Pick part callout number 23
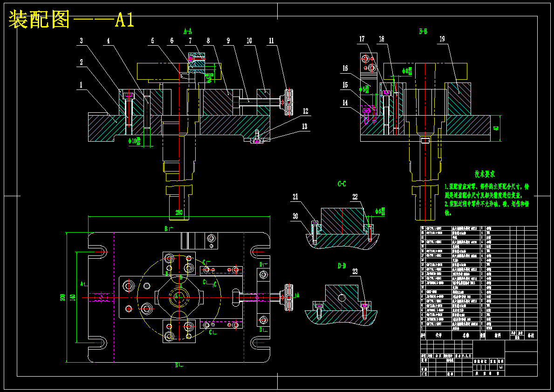This screenshot has width=554, height=392. coord(355,271)
